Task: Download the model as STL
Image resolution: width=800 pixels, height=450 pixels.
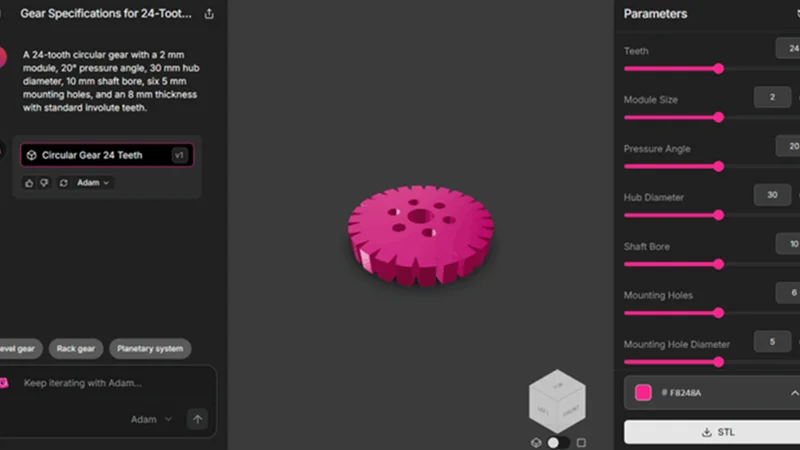Action: pos(712,432)
